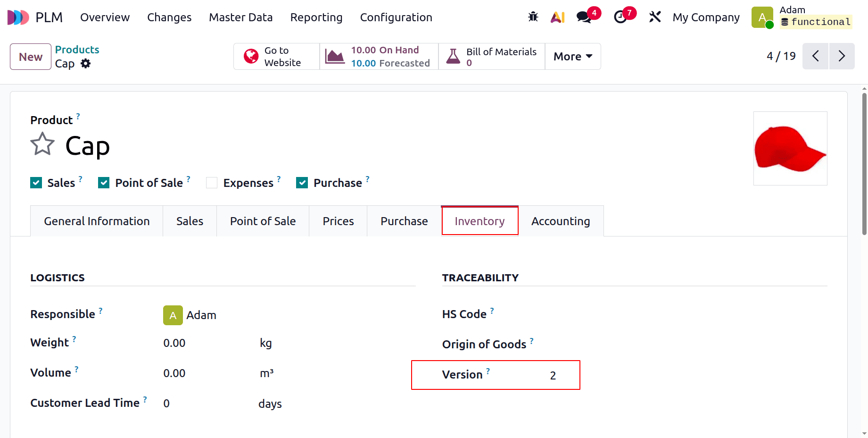Expand the More dropdown button

[573, 56]
